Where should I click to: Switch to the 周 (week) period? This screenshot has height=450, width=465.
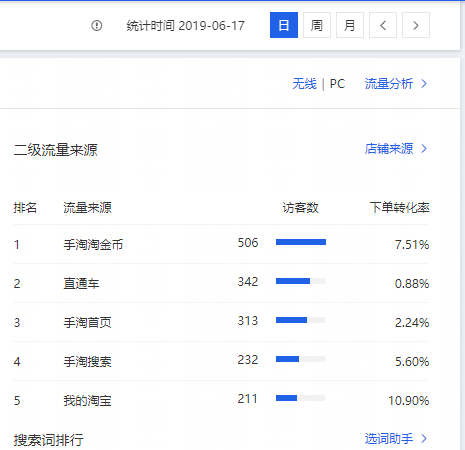pyautogui.click(x=317, y=25)
